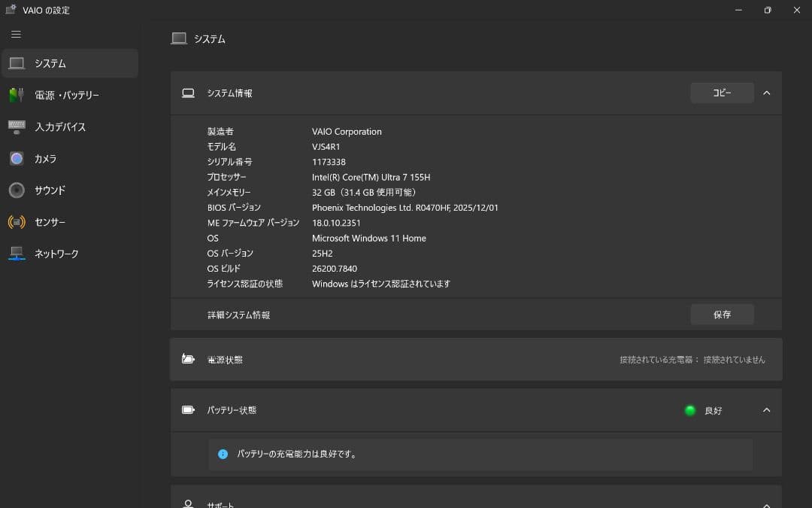
Task: Click ME firmware value 18.0.10.2351
Action: click(336, 223)
